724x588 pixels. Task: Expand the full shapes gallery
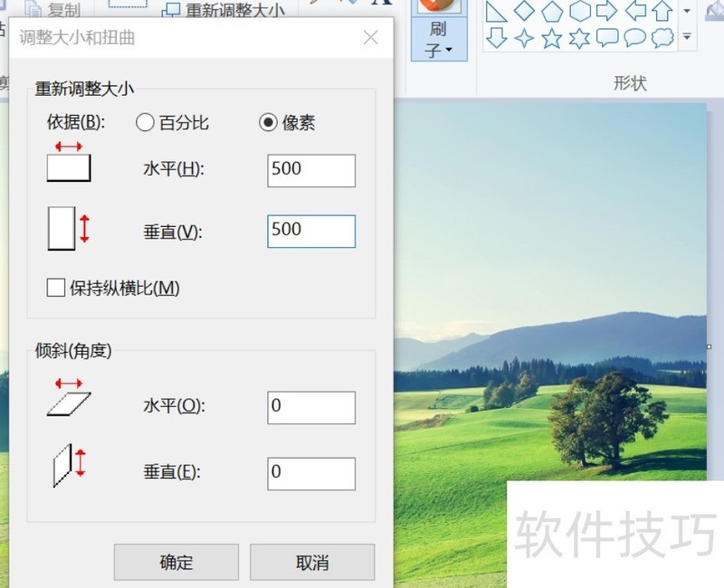click(x=687, y=36)
